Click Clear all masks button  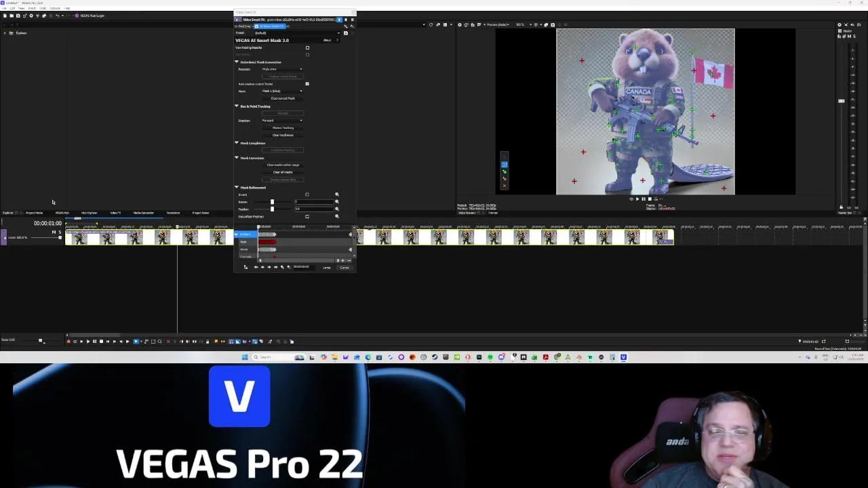pyautogui.click(x=283, y=172)
